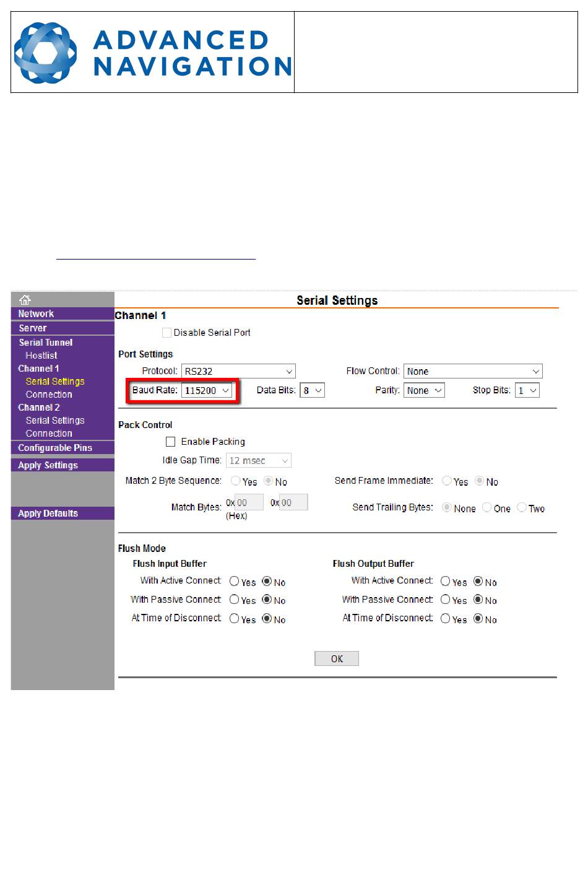Click Apply Defaults in sidebar

point(48,514)
